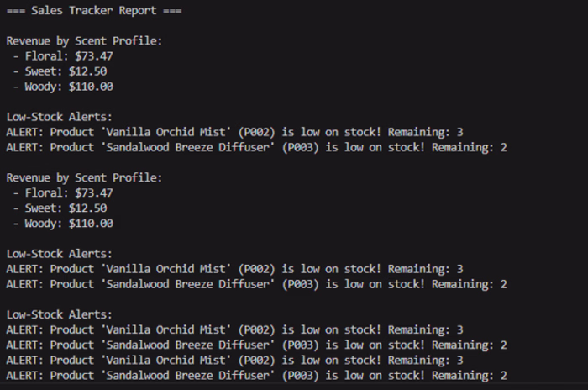Click the first Sweet: $12.50 line

60,71
